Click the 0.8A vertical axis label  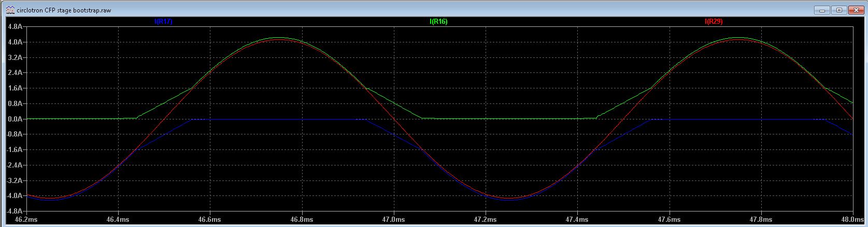(x=16, y=103)
